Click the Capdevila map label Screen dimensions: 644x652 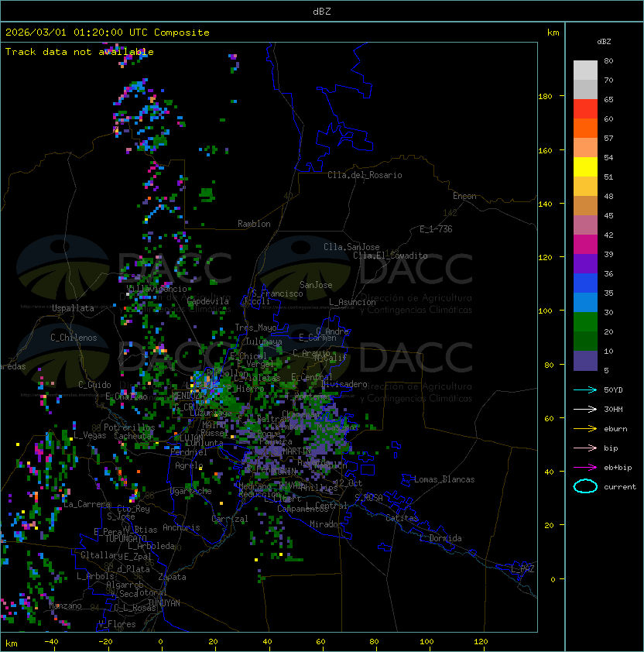click(x=208, y=301)
